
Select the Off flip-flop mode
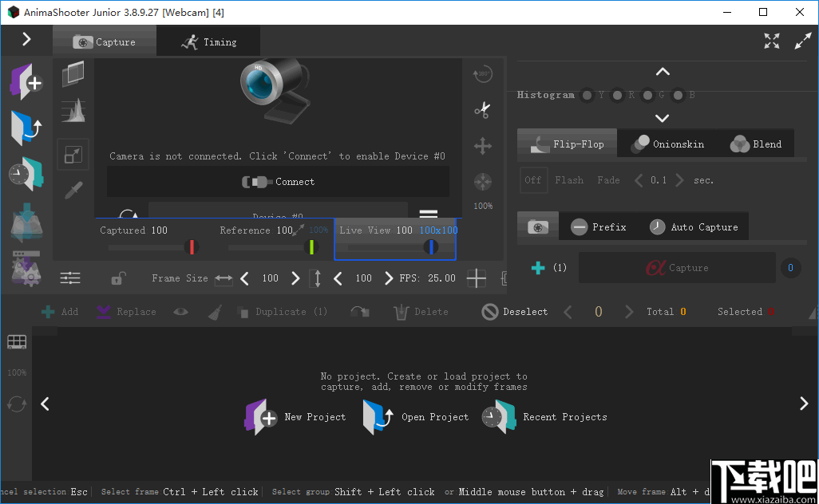[x=533, y=180]
